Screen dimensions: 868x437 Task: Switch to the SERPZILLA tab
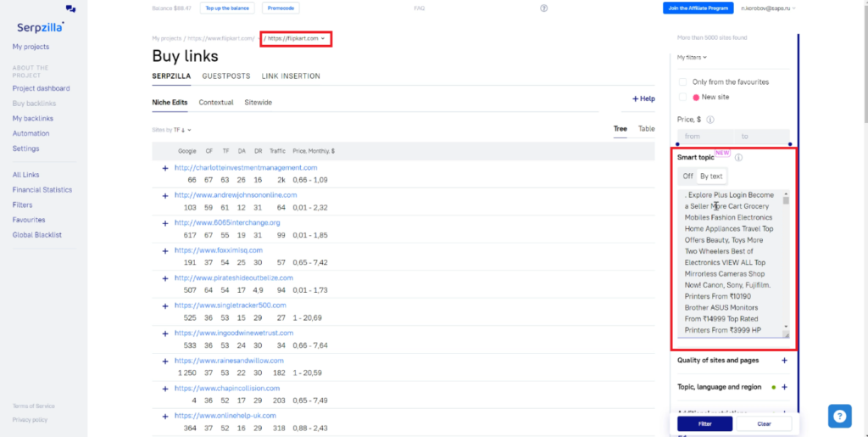tap(171, 76)
